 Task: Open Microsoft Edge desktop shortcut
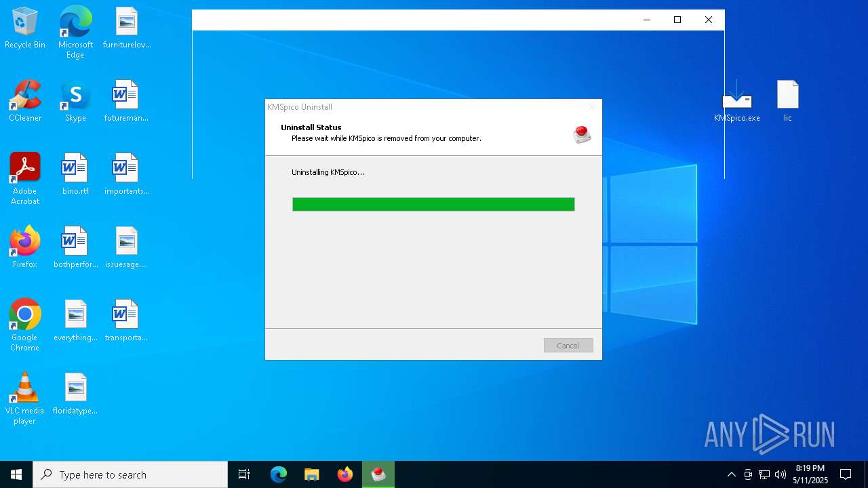(x=75, y=33)
